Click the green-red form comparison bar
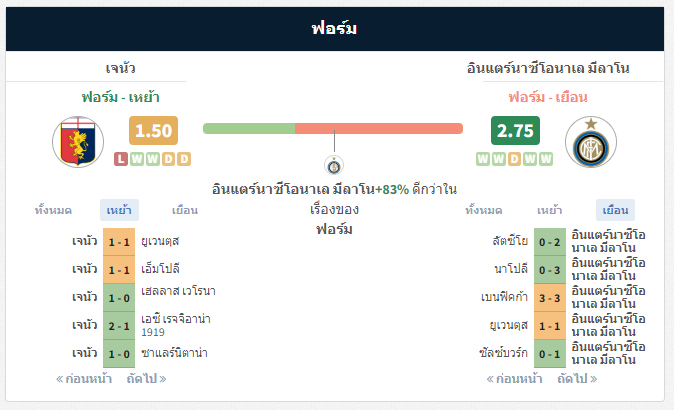Image resolution: width=674 pixels, height=410 pixels. tap(332, 128)
